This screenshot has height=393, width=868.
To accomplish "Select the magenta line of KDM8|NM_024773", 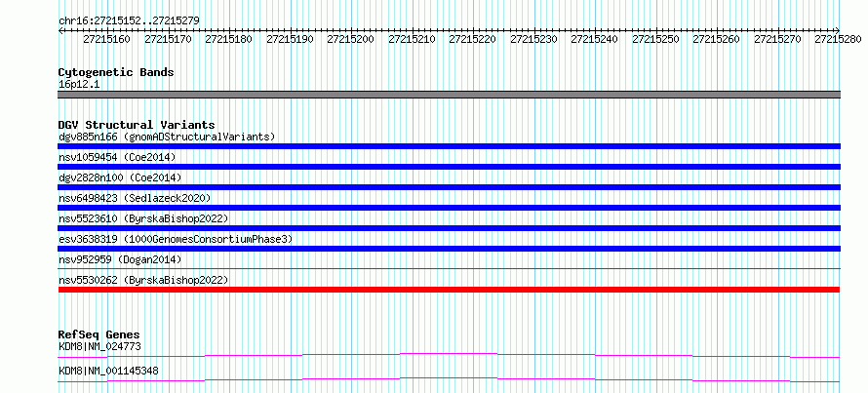I will (449, 355).
